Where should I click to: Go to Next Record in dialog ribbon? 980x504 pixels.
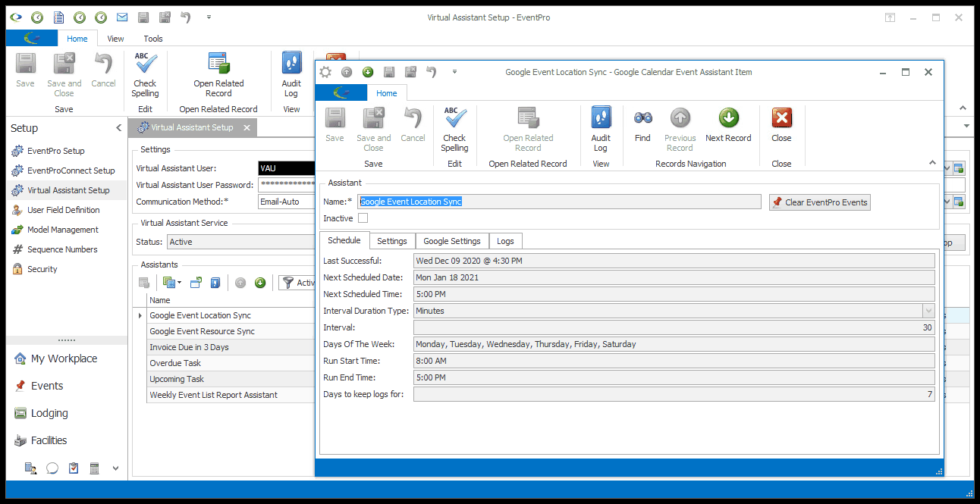coord(728,126)
